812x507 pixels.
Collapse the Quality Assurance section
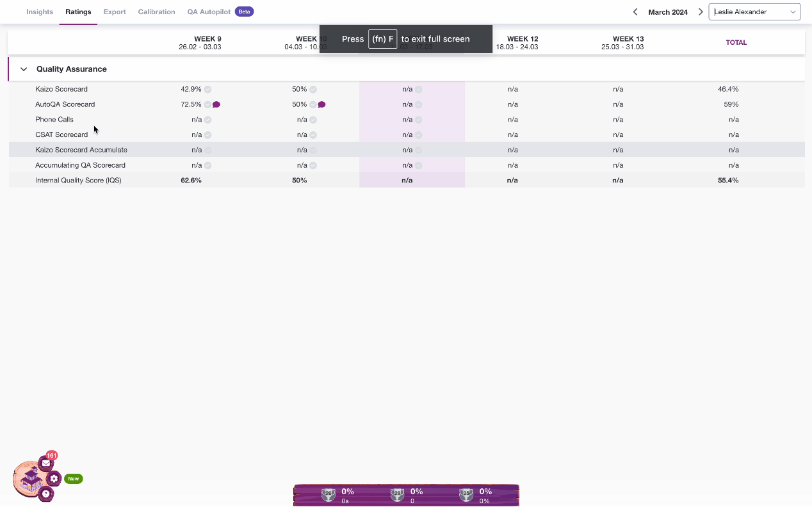tap(24, 69)
